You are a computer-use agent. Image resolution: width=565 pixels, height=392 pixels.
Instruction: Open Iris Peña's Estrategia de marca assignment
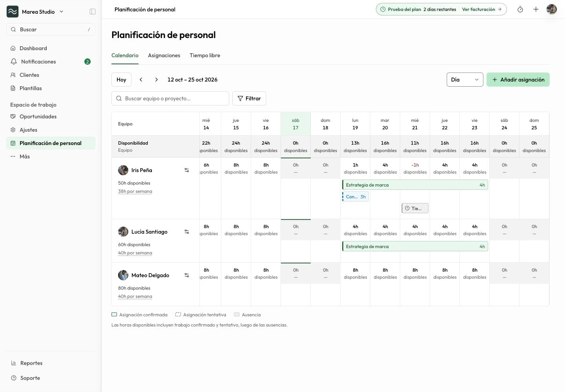pos(415,185)
